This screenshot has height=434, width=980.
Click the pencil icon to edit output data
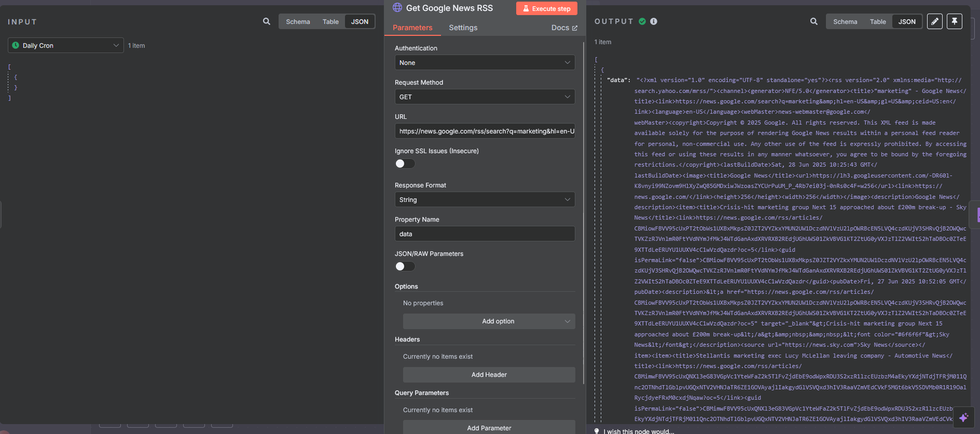934,21
